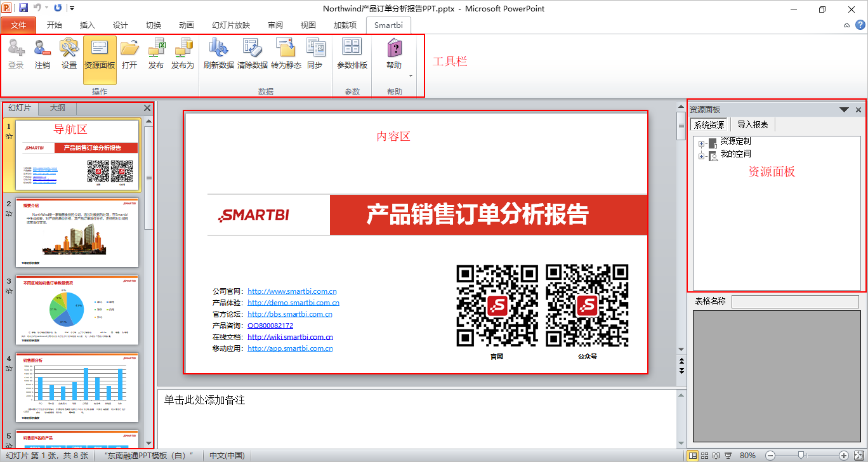
Task: Close the slide navigation pane
Action: [x=147, y=108]
